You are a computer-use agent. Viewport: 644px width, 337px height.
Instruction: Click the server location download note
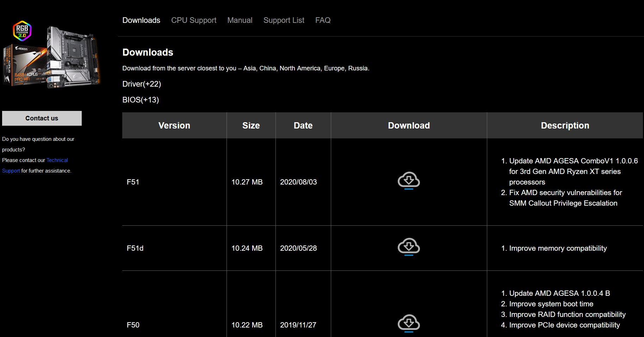click(246, 68)
